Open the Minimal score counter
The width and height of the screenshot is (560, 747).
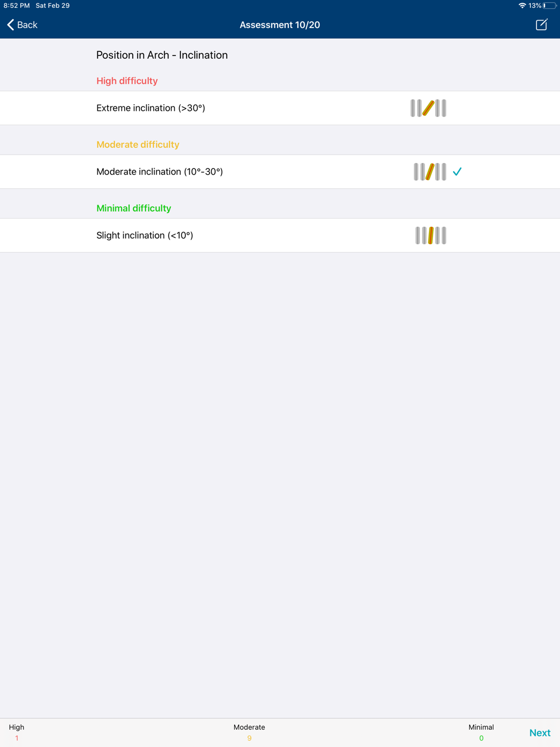pyautogui.click(x=481, y=732)
